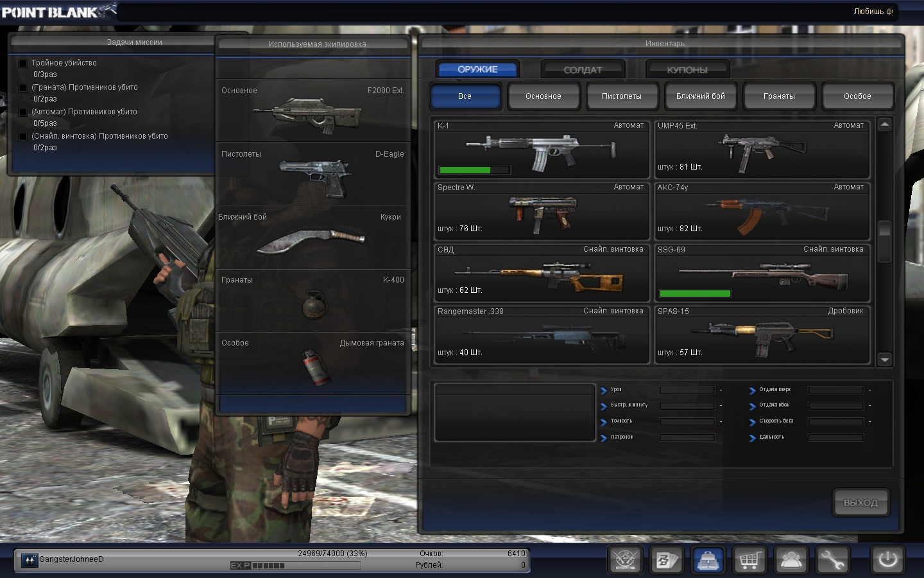Screen dimensions: 924x578
Task: Click the Очков 6410 points value
Action: tap(516, 554)
